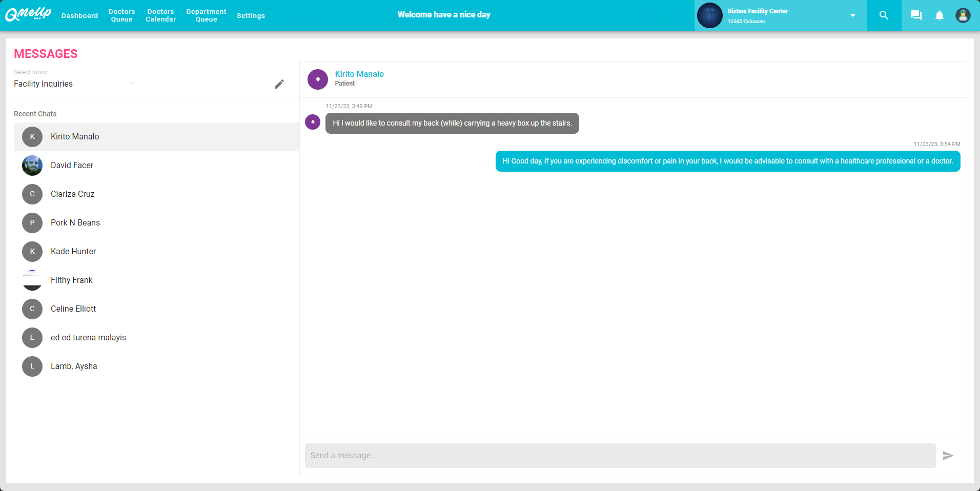Click the Send a message input field

coord(564,455)
